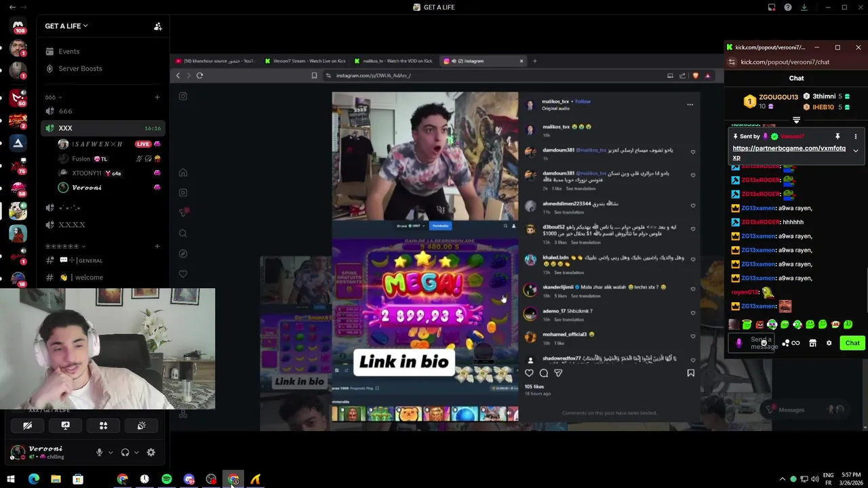This screenshot has width=868, height=488.
Task: Open Instagram search in sidebar
Action: (183, 233)
